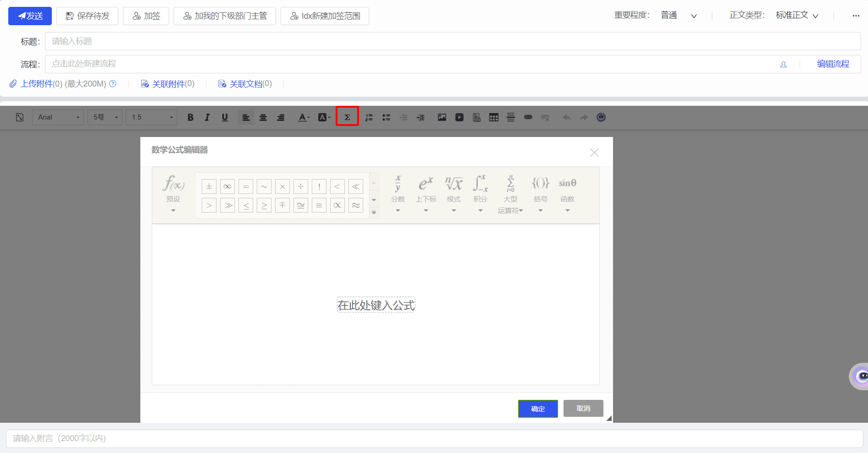Screen dimensions: 868x453
Task: Increase indent in toolbar
Action: 420,117
